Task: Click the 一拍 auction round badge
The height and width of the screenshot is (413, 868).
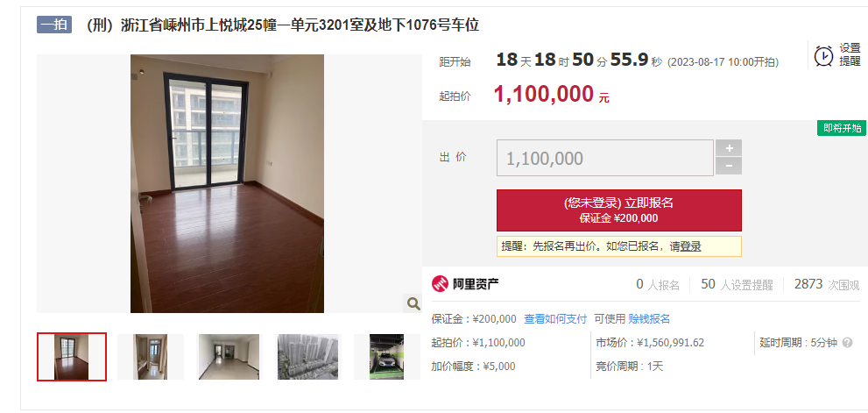Action: coord(54,25)
